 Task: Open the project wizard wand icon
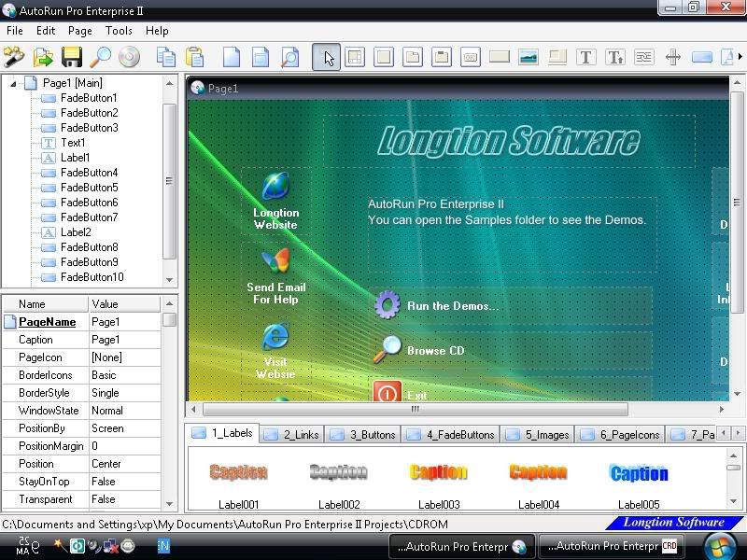pyautogui.click(x=14, y=57)
